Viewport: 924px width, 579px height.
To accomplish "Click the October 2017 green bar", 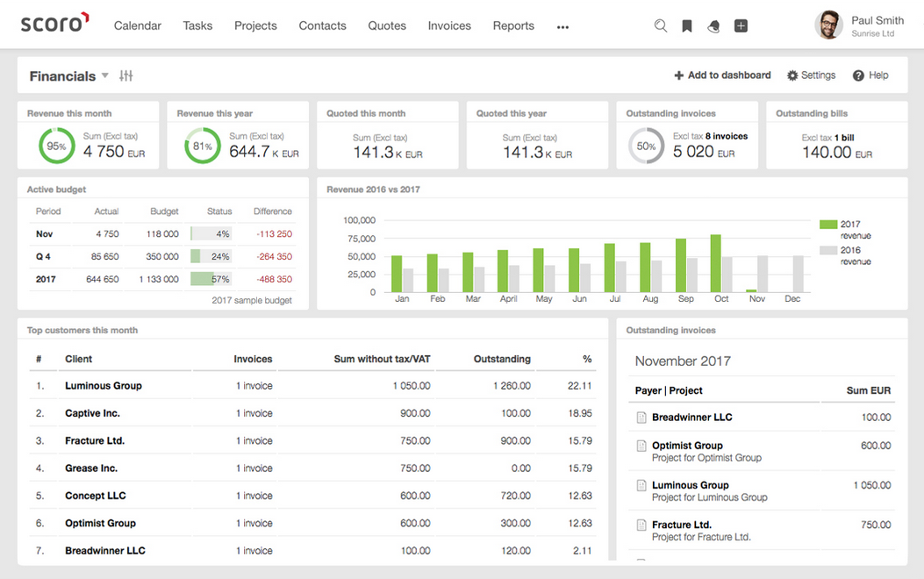I will tap(715, 263).
